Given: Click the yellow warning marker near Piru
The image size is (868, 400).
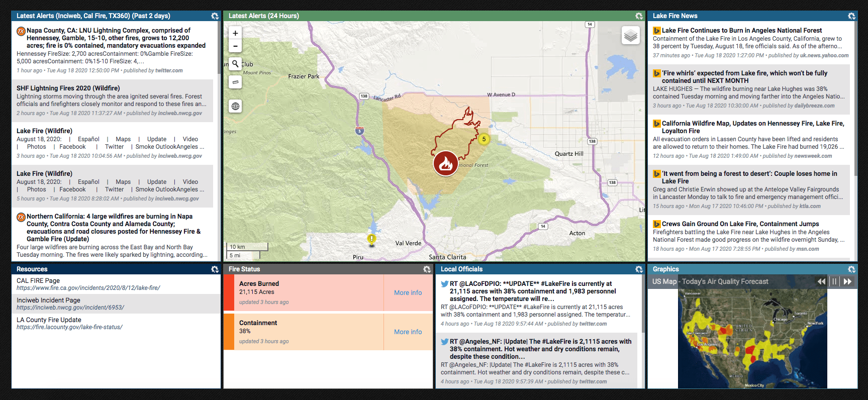Looking at the screenshot, I should pos(371,239).
